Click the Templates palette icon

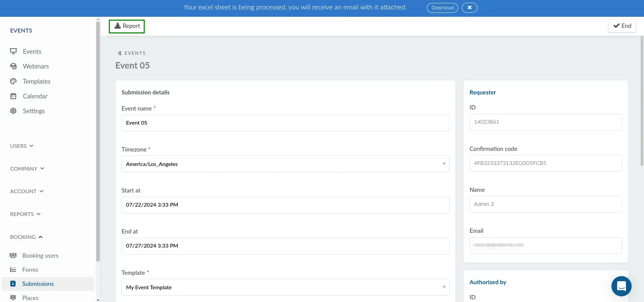[13, 81]
